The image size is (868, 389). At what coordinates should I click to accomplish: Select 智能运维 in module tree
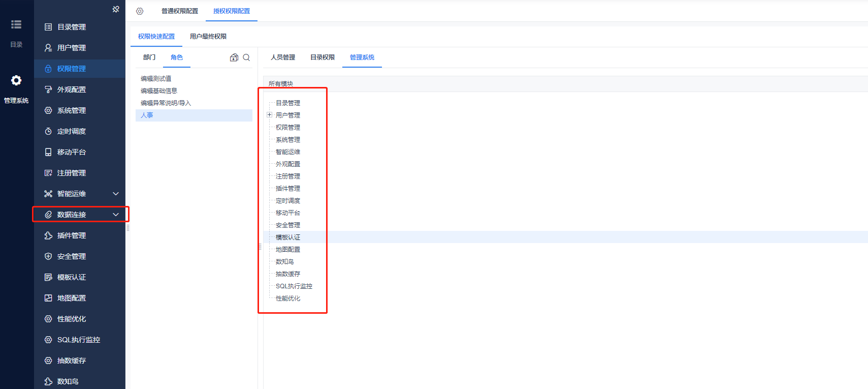click(x=288, y=152)
